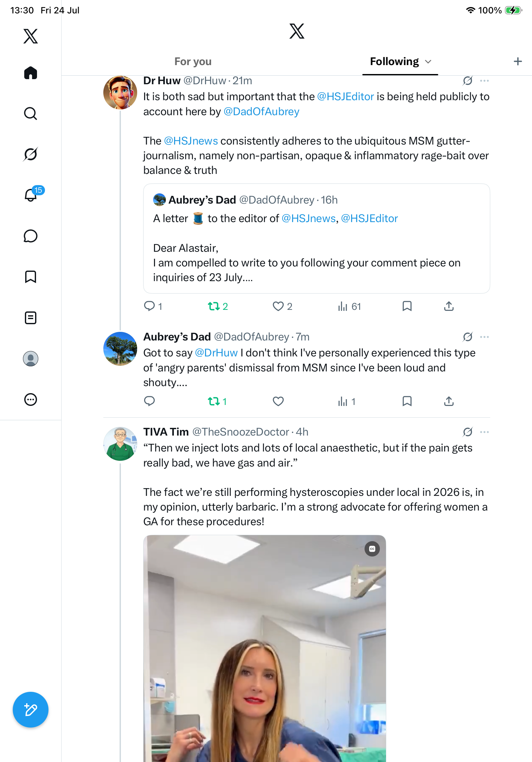Open quoted Aubrey's Dad letter post
Image resolution: width=532 pixels, height=762 pixels.
coord(316,238)
